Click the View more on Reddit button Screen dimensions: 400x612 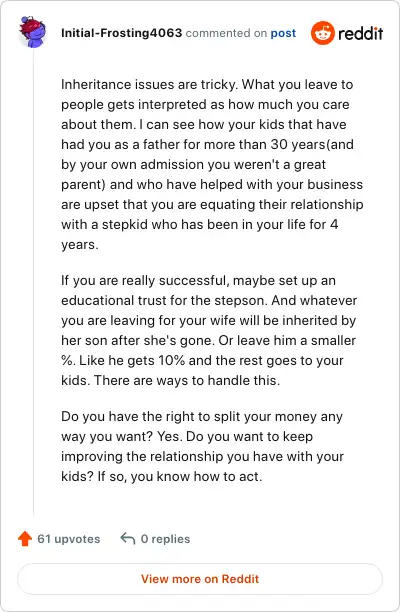(x=200, y=579)
